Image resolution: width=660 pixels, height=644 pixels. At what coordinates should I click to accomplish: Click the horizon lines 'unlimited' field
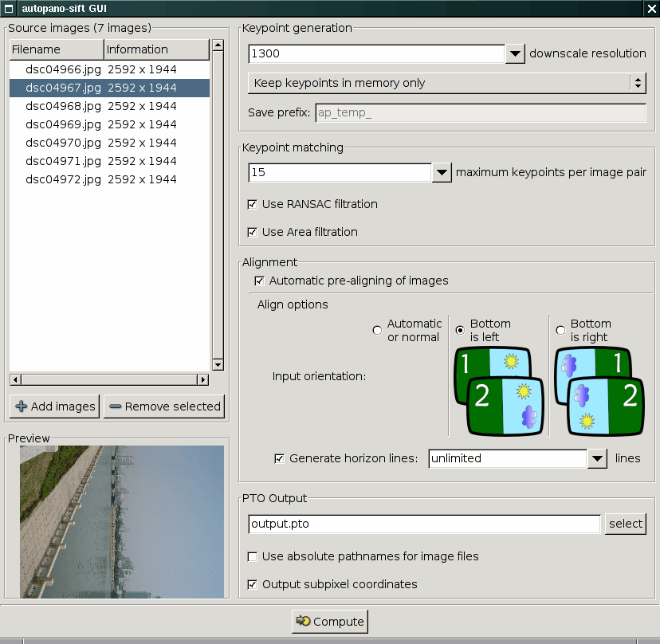[x=508, y=458]
